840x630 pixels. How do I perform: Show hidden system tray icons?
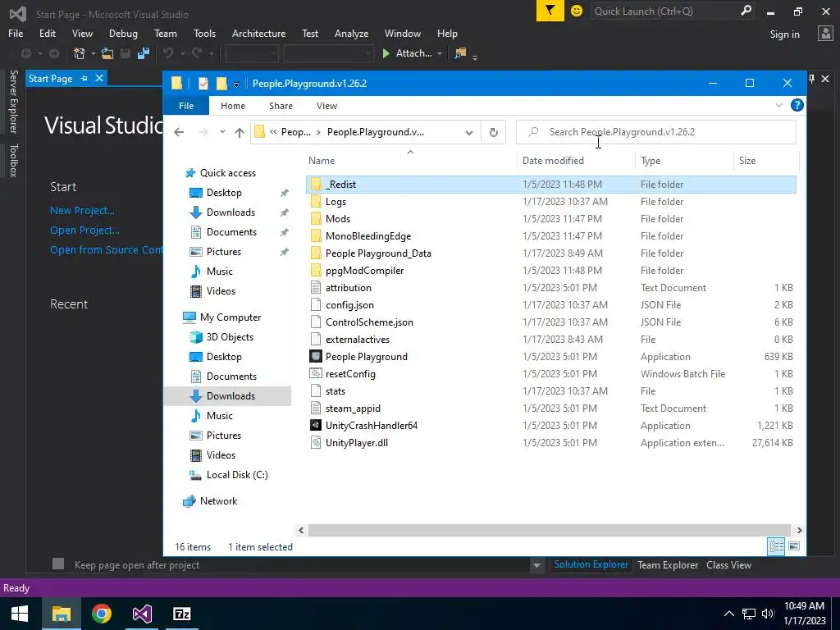point(728,614)
